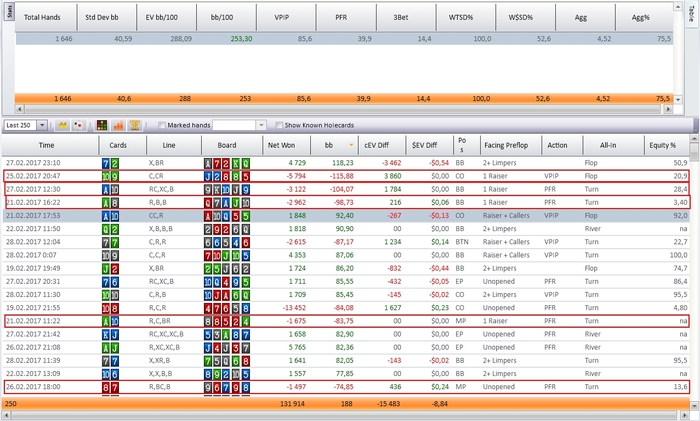The height and width of the screenshot is (421, 700).
Task: Select hand dated 27.02.2017 23:10
Action: tap(346, 163)
